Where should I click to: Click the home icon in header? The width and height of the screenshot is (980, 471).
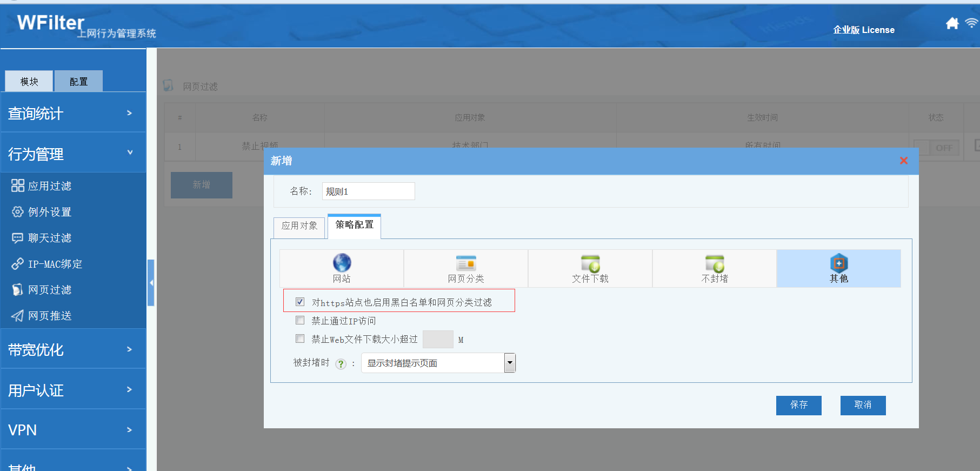point(952,23)
